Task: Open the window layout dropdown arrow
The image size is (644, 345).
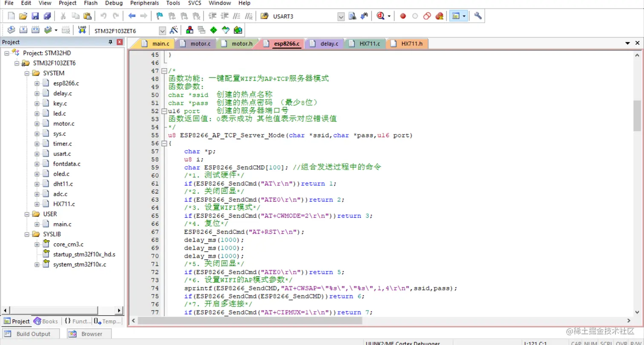Action: pos(464,16)
